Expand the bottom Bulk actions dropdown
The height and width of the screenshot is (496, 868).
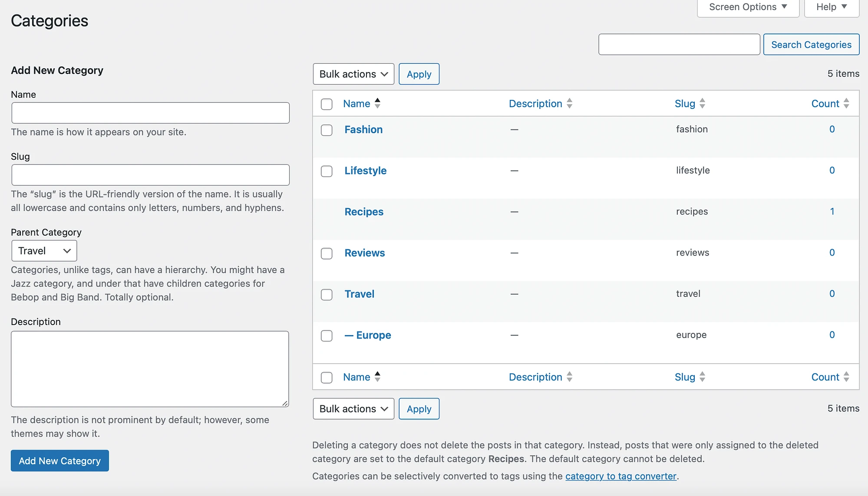pos(353,408)
